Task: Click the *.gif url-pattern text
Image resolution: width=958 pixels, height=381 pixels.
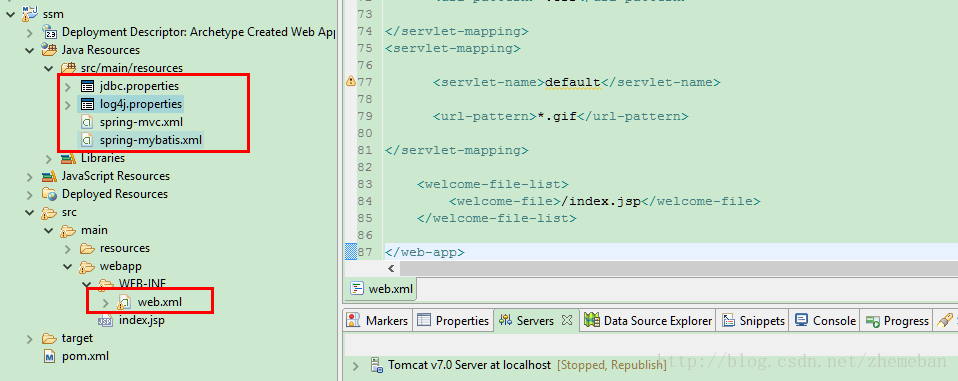Action: coord(557,116)
